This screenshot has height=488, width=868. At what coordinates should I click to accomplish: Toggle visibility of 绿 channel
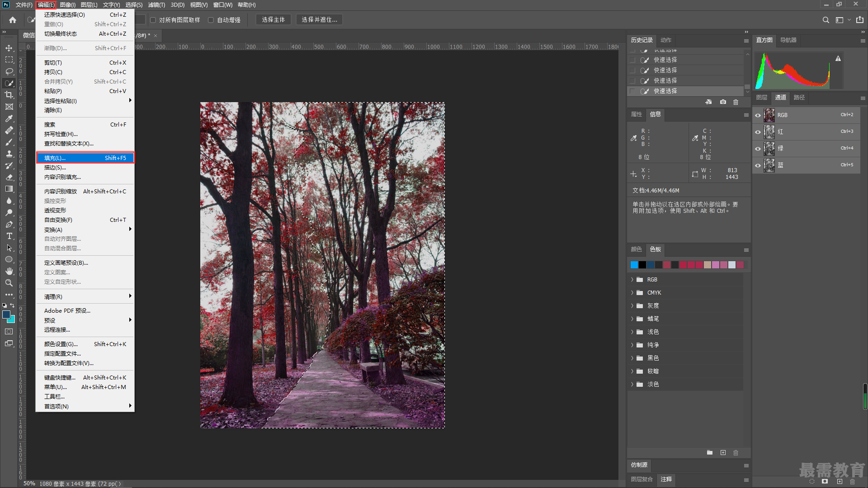point(758,149)
